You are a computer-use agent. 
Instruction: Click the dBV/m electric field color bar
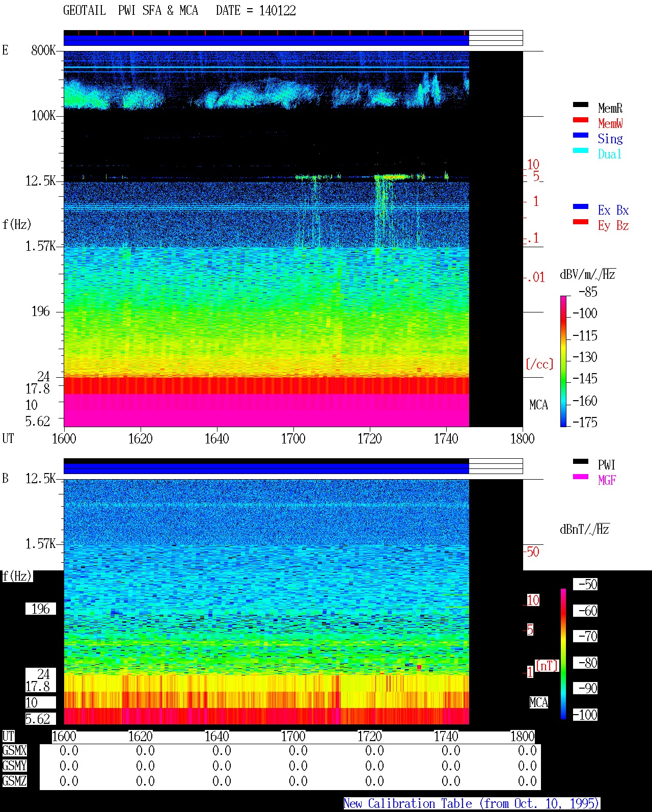tap(563, 361)
